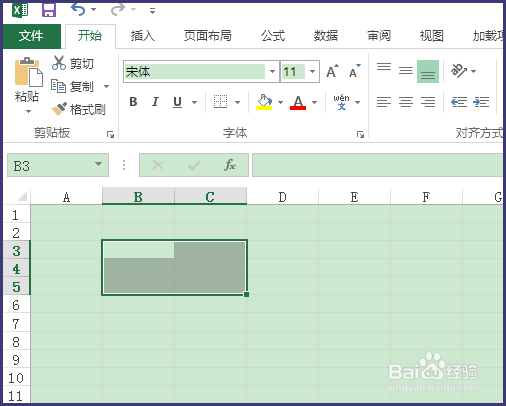The image size is (506, 406).
Task: Open the 字体 dialog launcher
Action: coord(360,134)
